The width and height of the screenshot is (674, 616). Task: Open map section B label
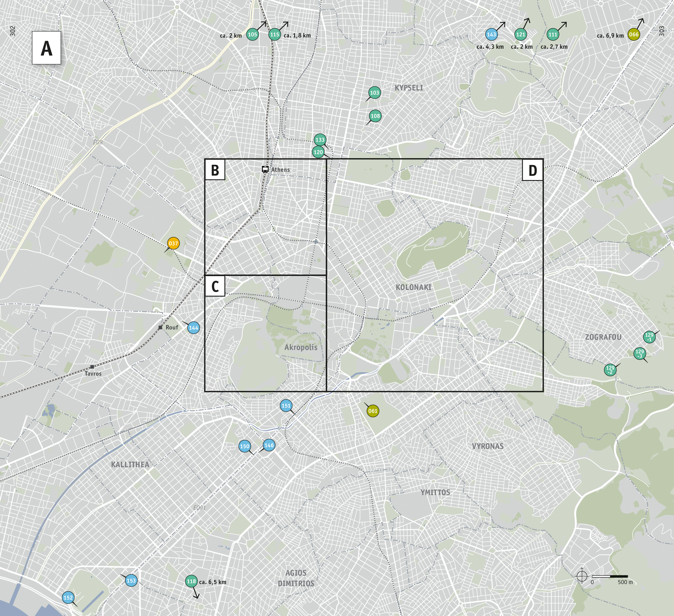(x=215, y=170)
